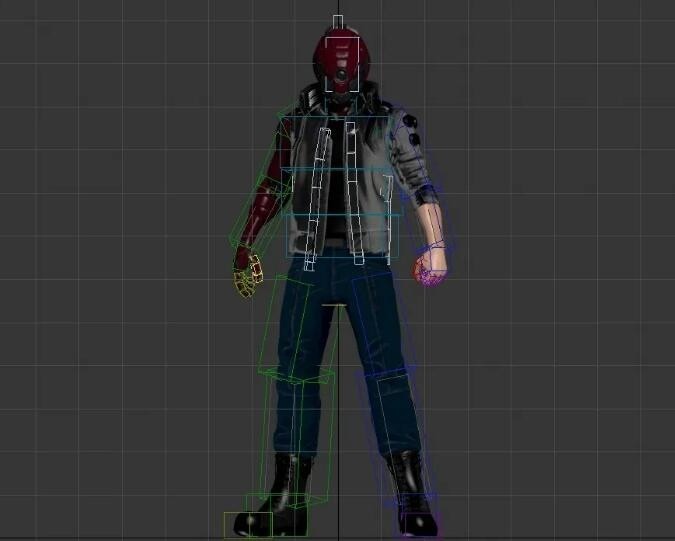
Task: Select the white jacket flap bone chain beside red arm
Action: coord(316,199)
